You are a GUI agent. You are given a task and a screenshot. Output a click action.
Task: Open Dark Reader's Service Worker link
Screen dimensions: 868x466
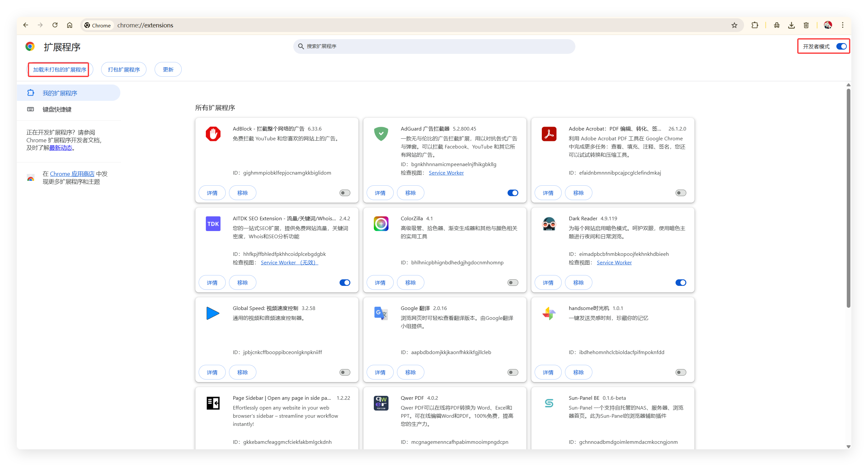(x=614, y=262)
